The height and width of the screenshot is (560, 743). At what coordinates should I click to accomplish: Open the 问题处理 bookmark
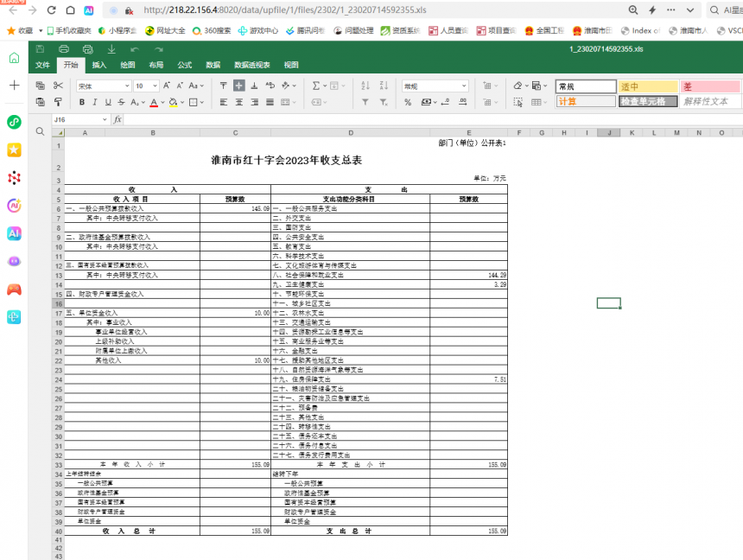click(353, 31)
